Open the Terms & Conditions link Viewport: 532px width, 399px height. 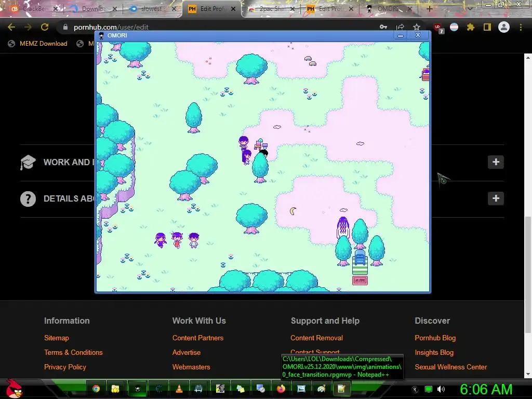coord(73,353)
